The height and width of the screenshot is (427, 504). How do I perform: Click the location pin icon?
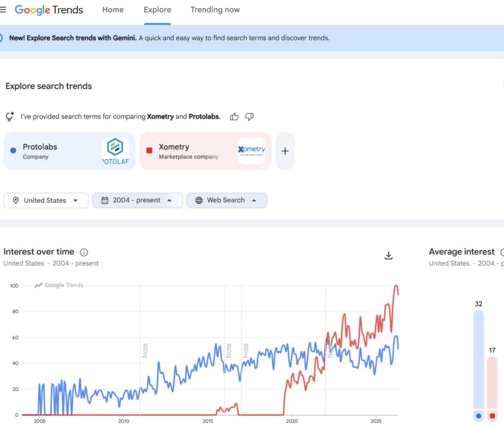pos(15,200)
